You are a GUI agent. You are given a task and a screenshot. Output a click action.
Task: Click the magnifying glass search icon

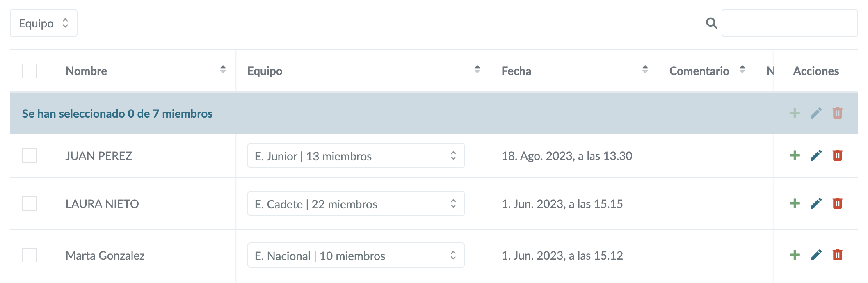pos(711,23)
